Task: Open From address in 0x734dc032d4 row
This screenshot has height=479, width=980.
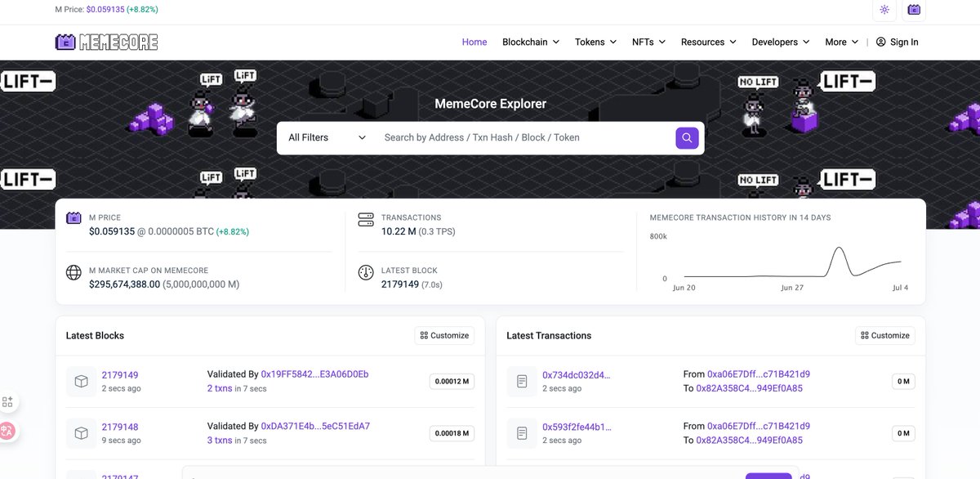Action: tap(759, 374)
